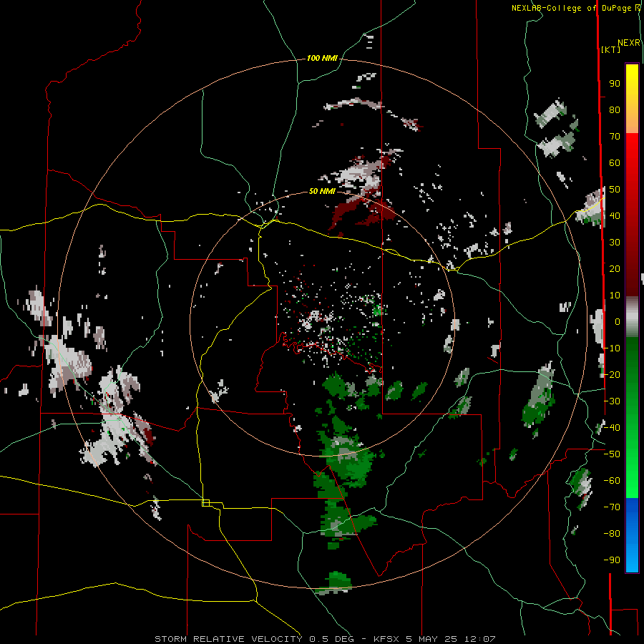Select the "-20" value on the velocity scale
The image size is (644, 644).
612,374
